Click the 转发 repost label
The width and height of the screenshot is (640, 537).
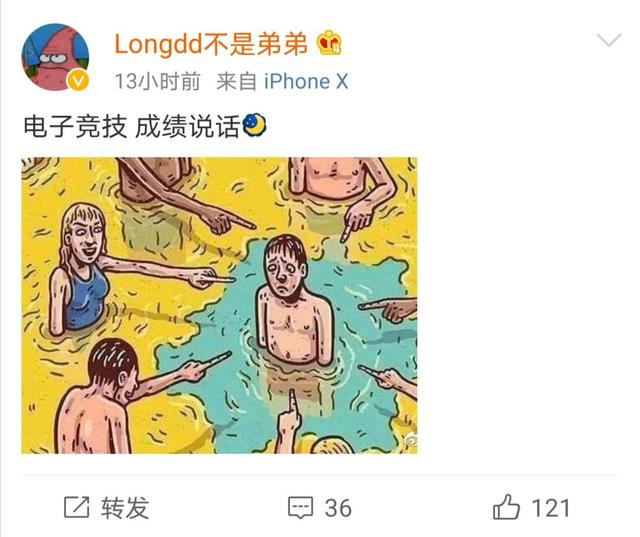coord(125,508)
